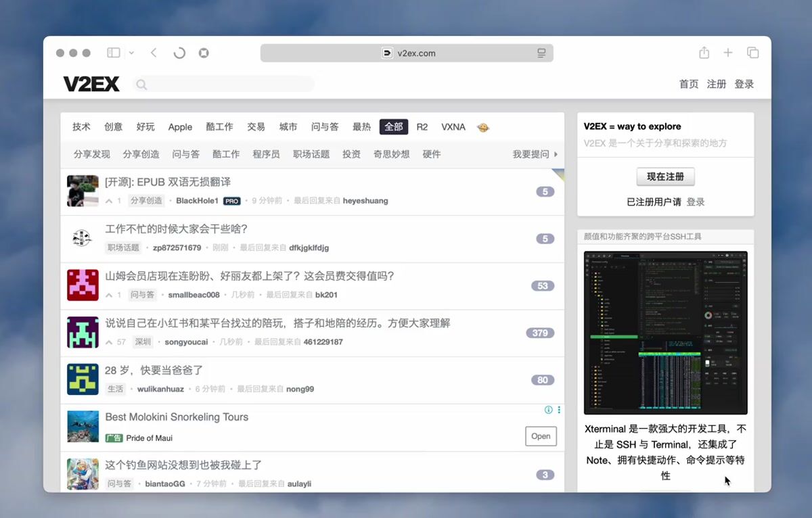The width and height of the screenshot is (812, 518).
Task: Click the Xterminal screenshot thumbnail
Action: pos(666,333)
